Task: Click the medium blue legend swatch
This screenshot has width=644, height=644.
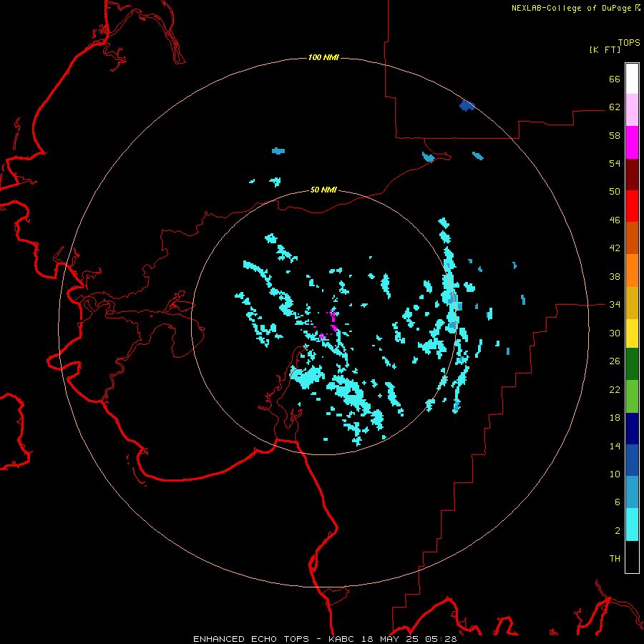Action: (x=632, y=460)
